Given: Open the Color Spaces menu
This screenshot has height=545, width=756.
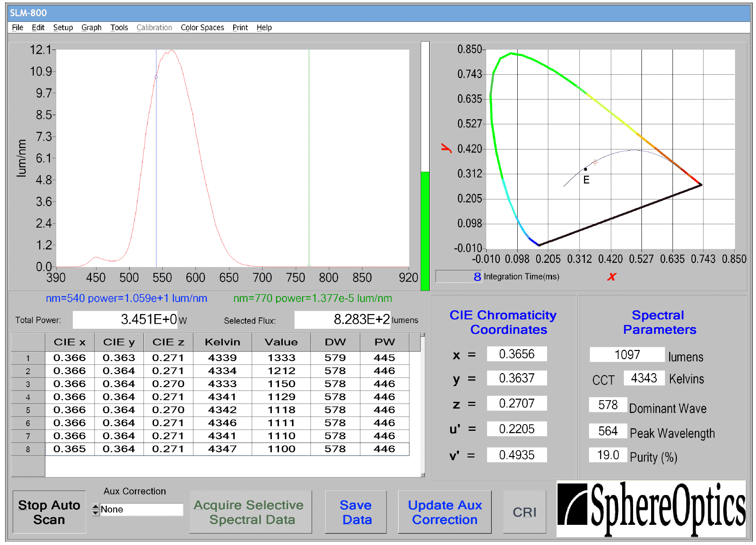Looking at the screenshot, I should point(202,28).
